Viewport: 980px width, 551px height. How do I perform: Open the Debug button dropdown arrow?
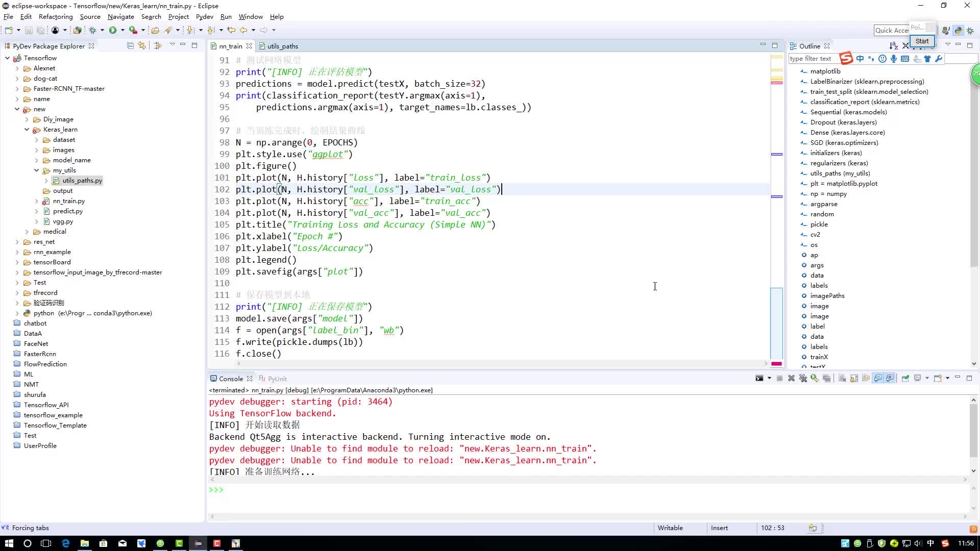(102, 31)
